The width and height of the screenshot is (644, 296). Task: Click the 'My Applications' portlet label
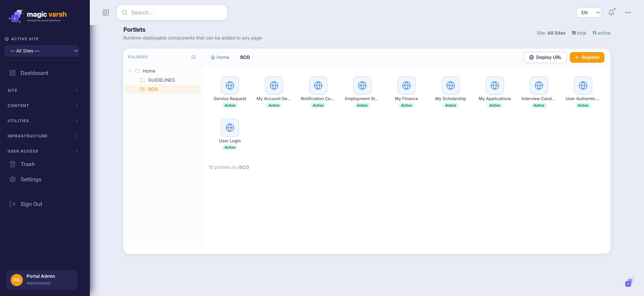pos(495,99)
